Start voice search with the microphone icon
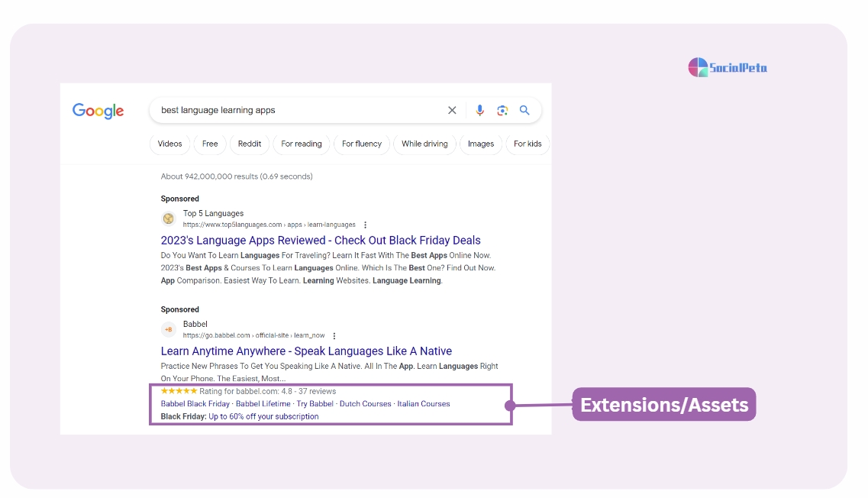The height and width of the screenshot is (498, 868). click(480, 110)
